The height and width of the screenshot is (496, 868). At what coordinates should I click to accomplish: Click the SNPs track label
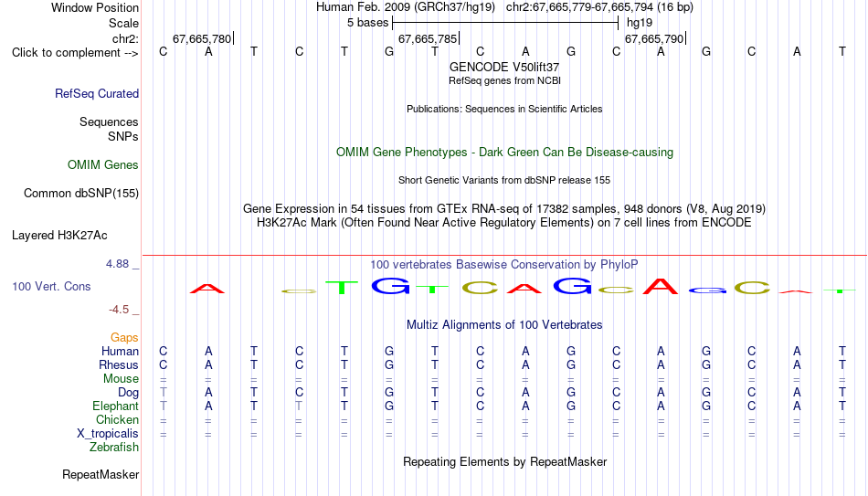pyautogui.click(x=123, y=136)
